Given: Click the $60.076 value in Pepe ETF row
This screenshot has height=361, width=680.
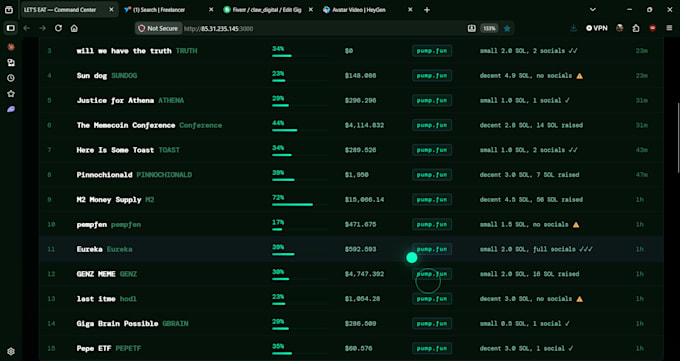Looking at the screenshot, I should pyautogui.click(x=360, y=348).
